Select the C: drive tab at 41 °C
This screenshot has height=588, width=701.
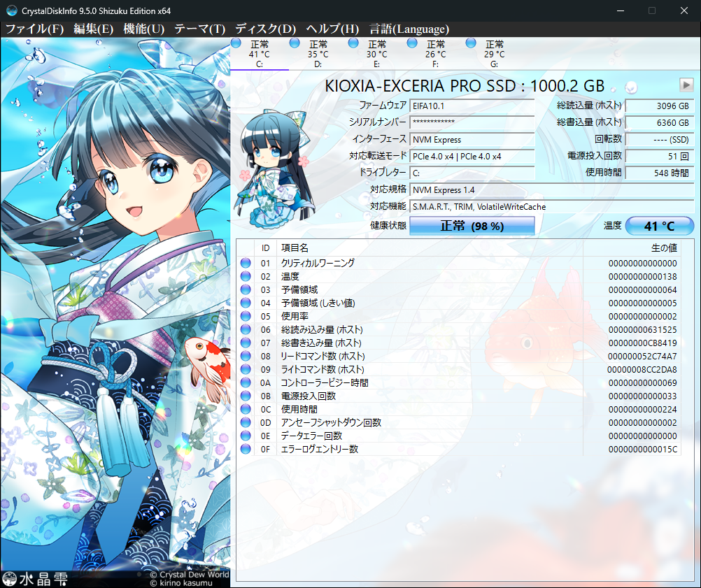click(260, 54)
